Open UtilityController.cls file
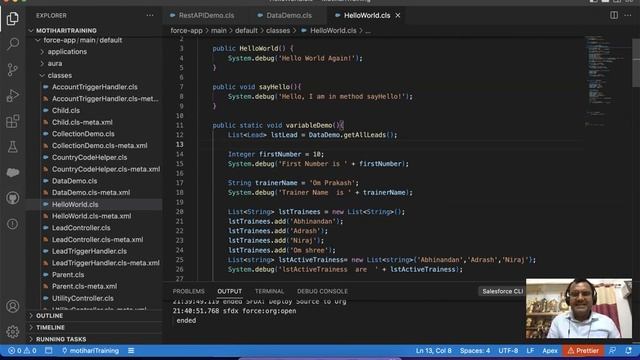 tap(82, 298)
